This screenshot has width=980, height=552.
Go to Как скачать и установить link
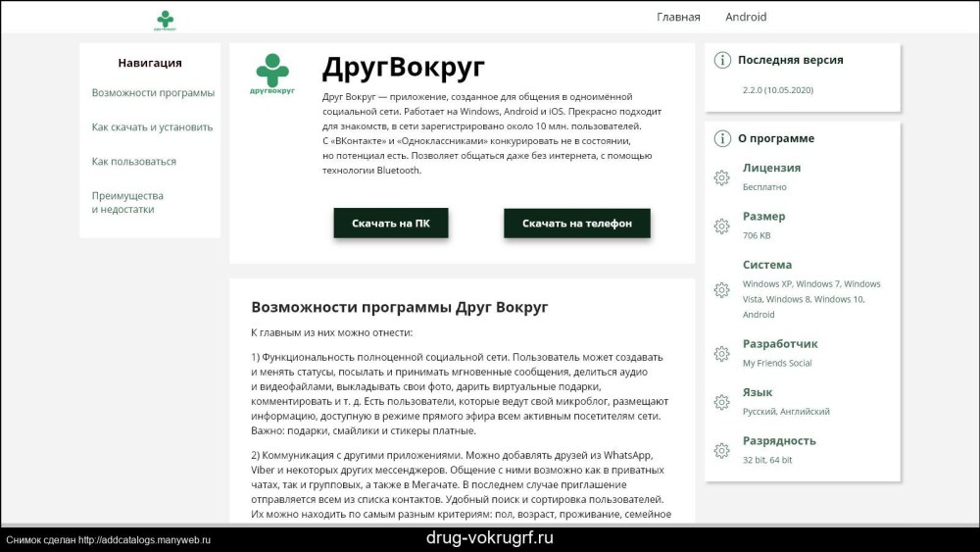[x=152, y=126]
